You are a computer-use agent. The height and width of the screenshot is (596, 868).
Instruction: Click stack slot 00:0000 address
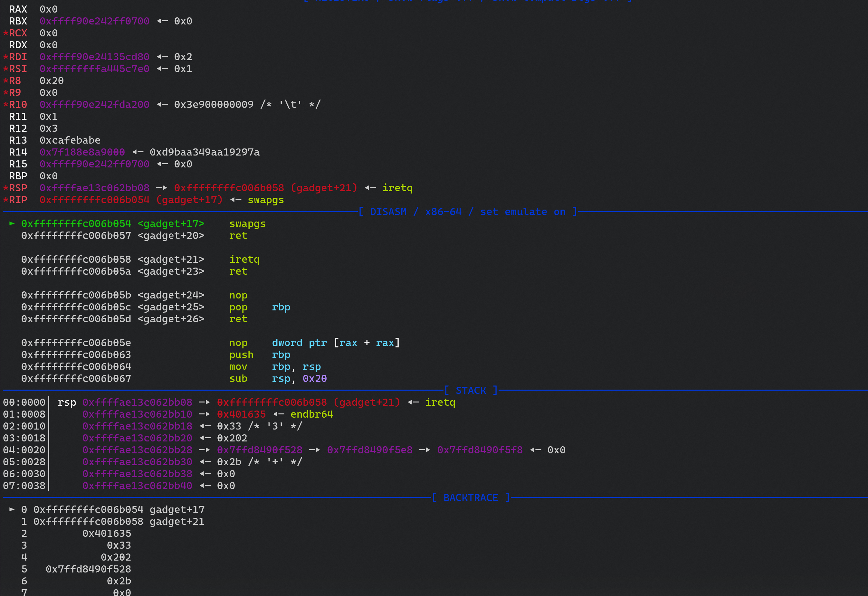[138, 402]
